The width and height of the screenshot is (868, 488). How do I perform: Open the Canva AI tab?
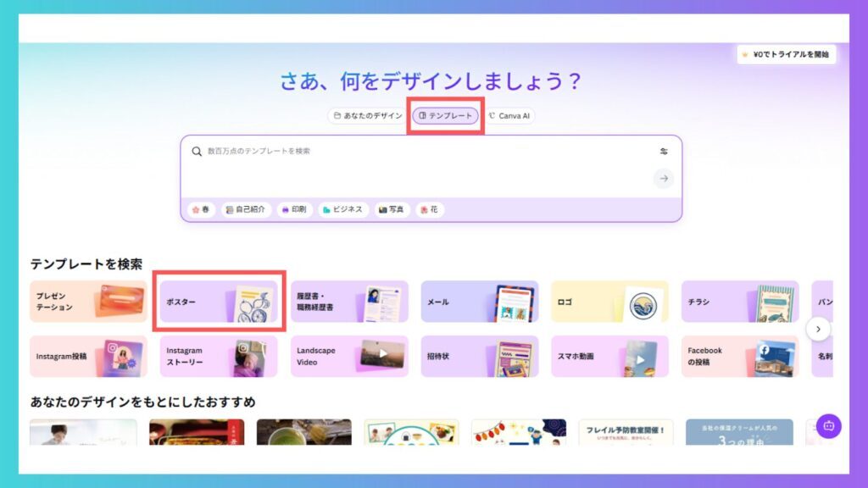click(509, 115)
